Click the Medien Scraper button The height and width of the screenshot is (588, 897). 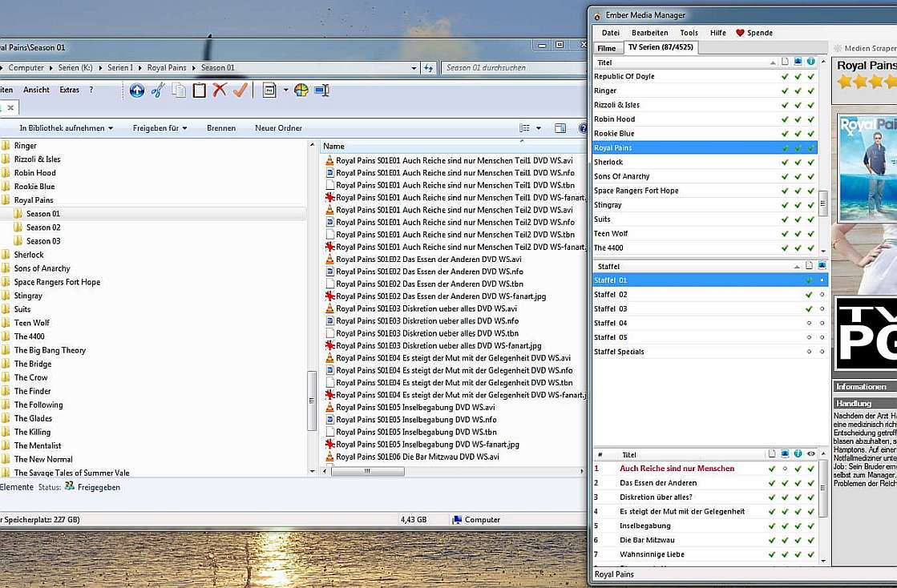(864, 49)
